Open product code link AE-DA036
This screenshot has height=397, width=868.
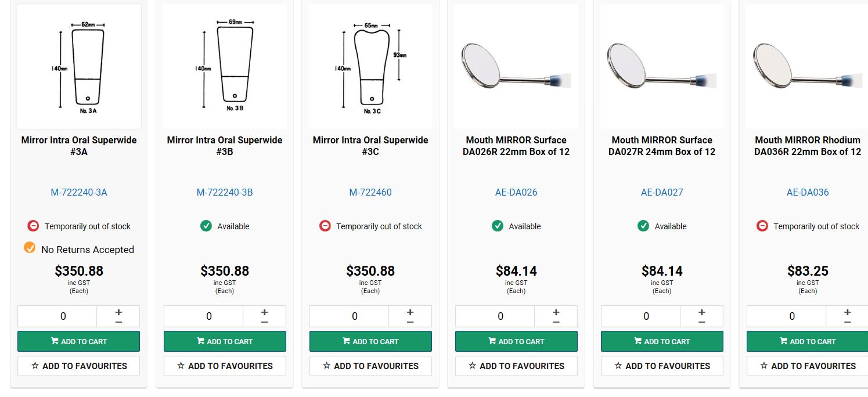click(x=808, y=192)
